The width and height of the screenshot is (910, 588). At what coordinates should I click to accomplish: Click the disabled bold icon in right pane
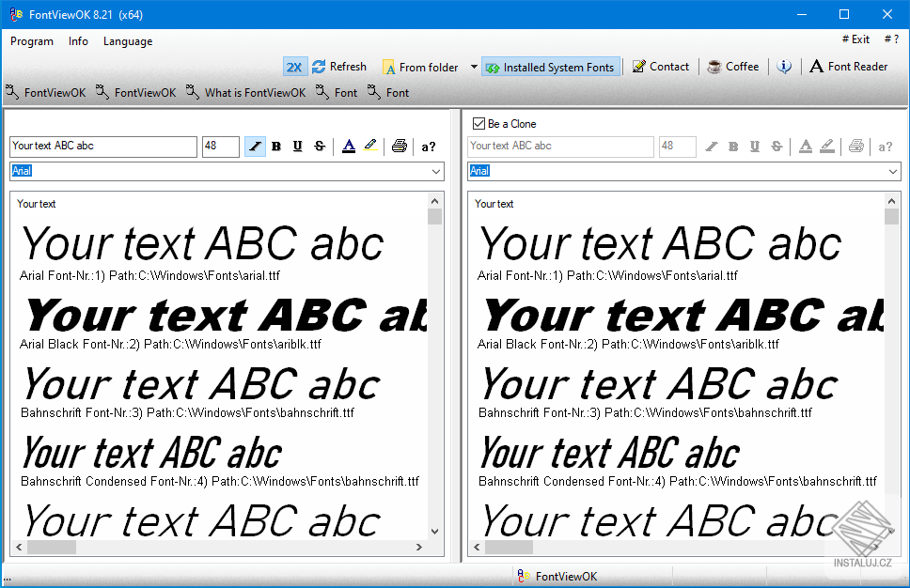pos(733,147)
